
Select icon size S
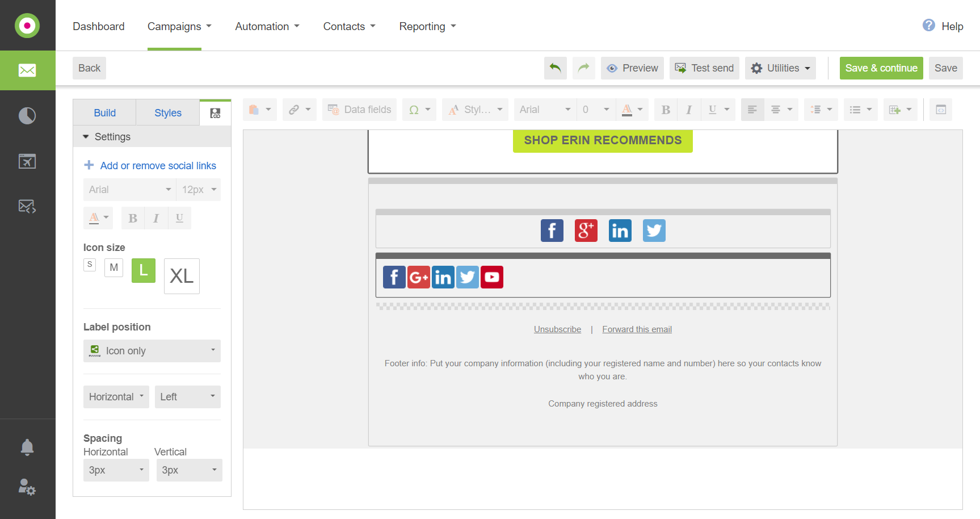(90, 265)
